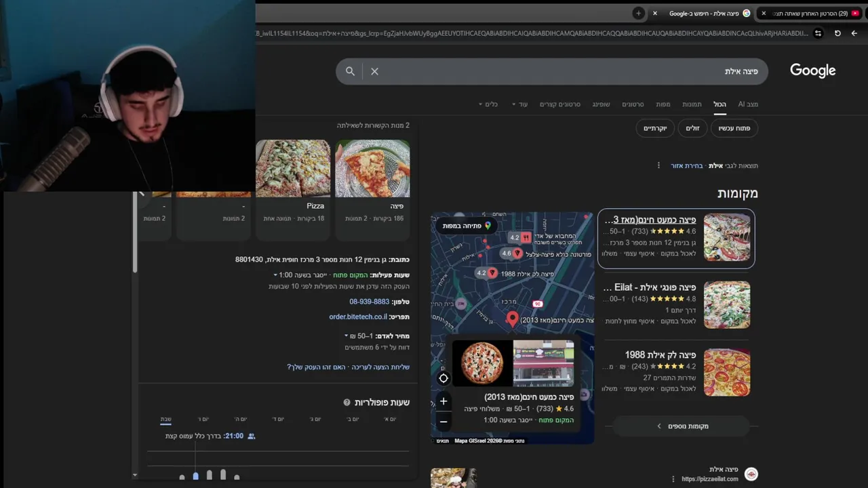Click the people icon beside 21:00

[x=252, y=436]
